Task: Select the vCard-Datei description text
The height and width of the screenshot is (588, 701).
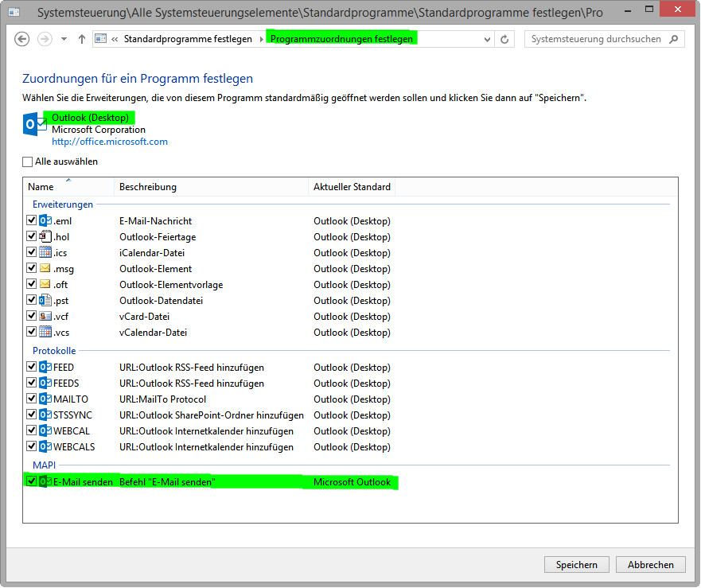Action: [x=144, y=317]
